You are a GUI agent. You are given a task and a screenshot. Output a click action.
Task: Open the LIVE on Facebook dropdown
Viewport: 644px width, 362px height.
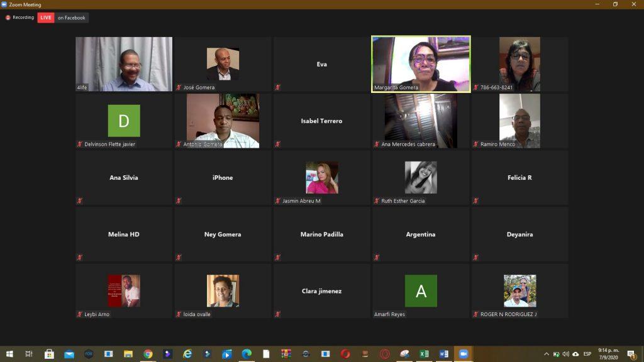click(x=72, y=18)
